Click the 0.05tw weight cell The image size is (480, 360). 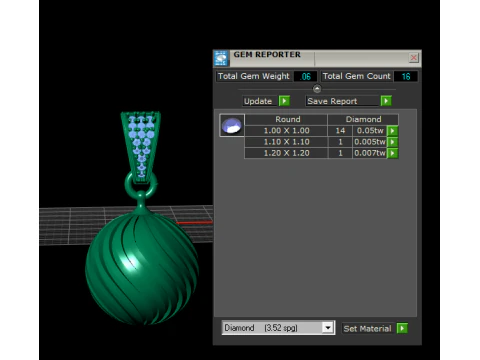coord(370,131)
